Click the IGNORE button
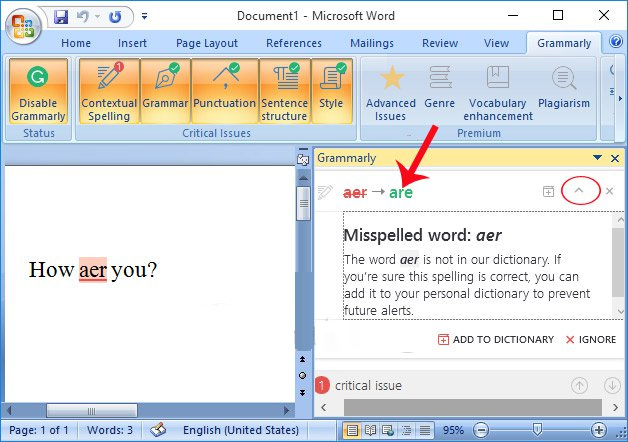Image resolution: width=628 pixels, height=442 pixels. coord(591,340)
